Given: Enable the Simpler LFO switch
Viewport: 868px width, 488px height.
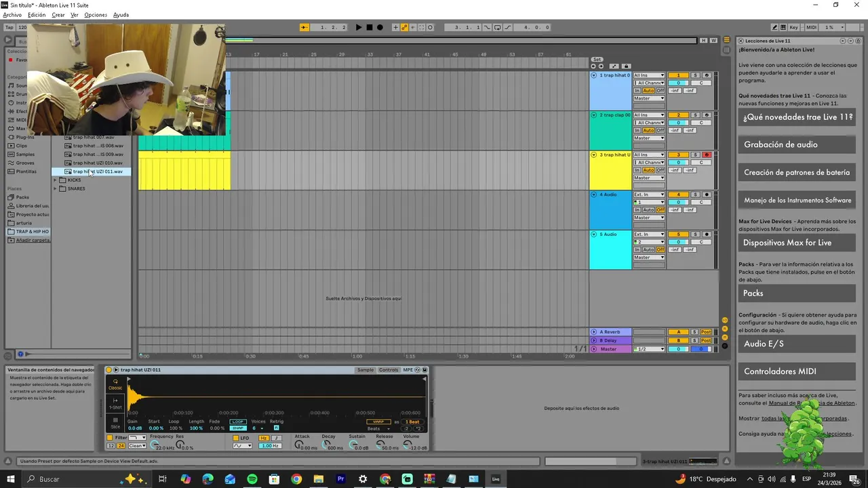Looking at the screenshot, I should click(x=235, y=438).
